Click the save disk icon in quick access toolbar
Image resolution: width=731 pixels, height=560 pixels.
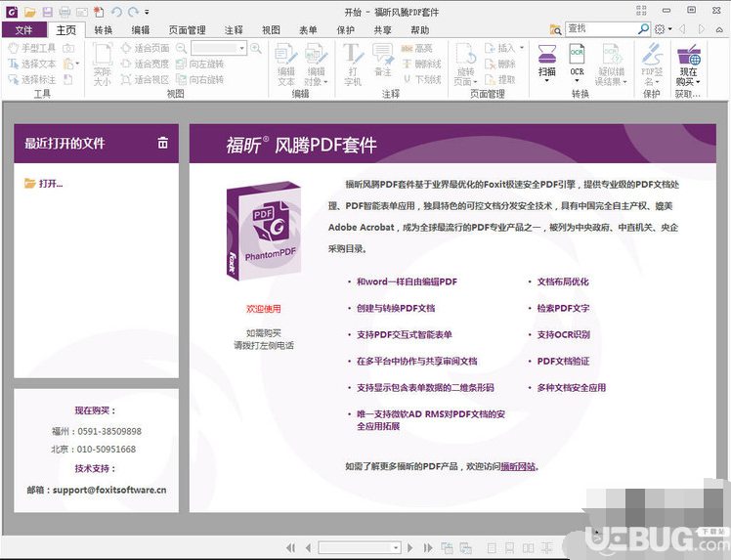48,12
